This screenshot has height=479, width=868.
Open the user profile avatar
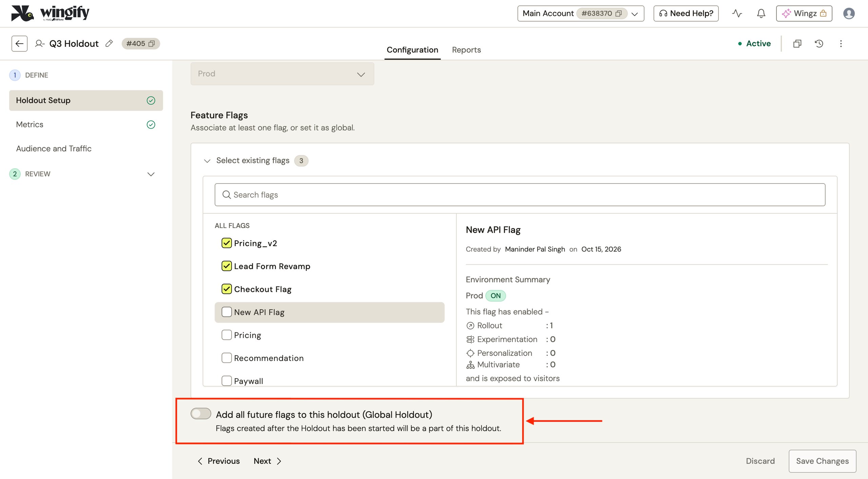click(x=849, y=13)
